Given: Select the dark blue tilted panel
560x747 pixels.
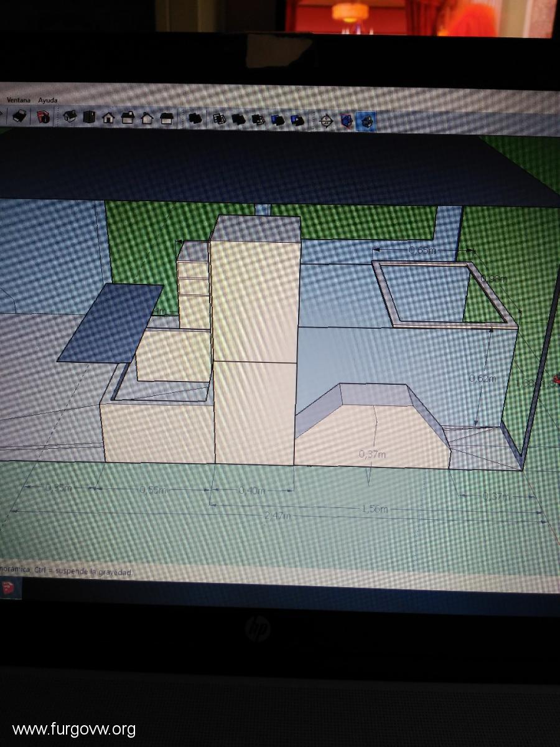Looking at the screenshot, I should 111,322.
